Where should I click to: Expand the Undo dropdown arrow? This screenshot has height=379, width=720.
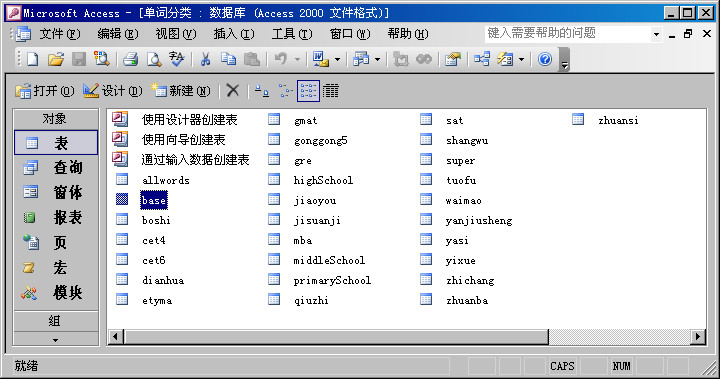point(297,59)
